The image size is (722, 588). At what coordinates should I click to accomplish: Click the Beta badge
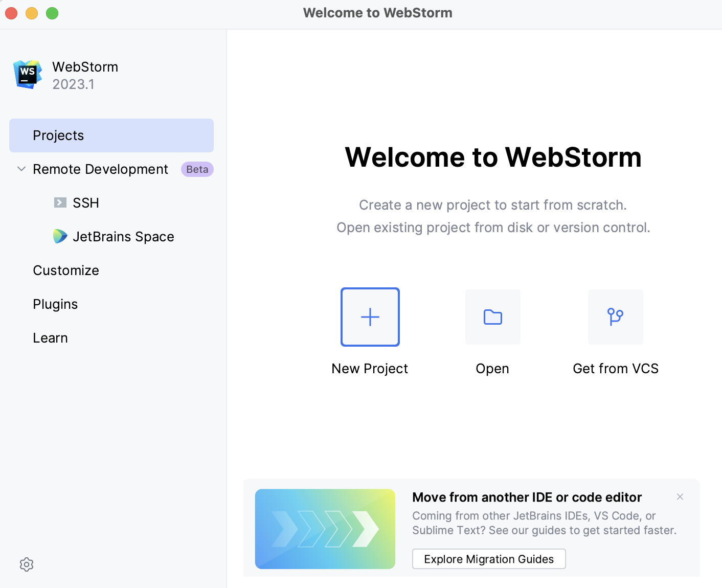tap(197, 169)
